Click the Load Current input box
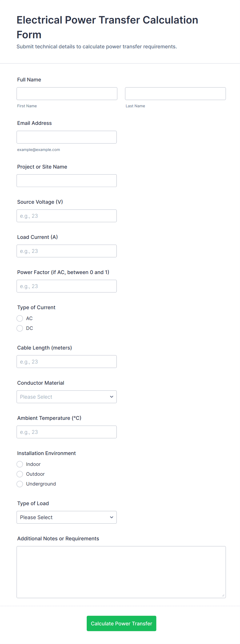 point(67,251)
